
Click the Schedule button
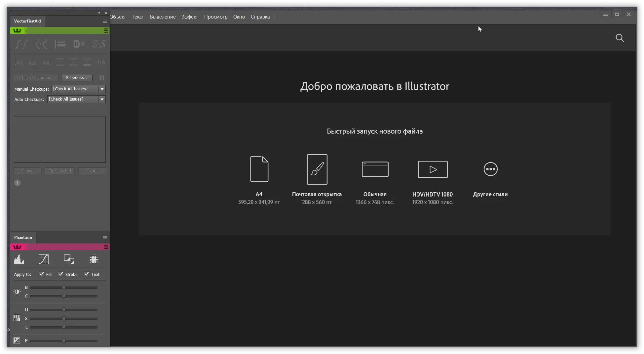pos(76,77)
